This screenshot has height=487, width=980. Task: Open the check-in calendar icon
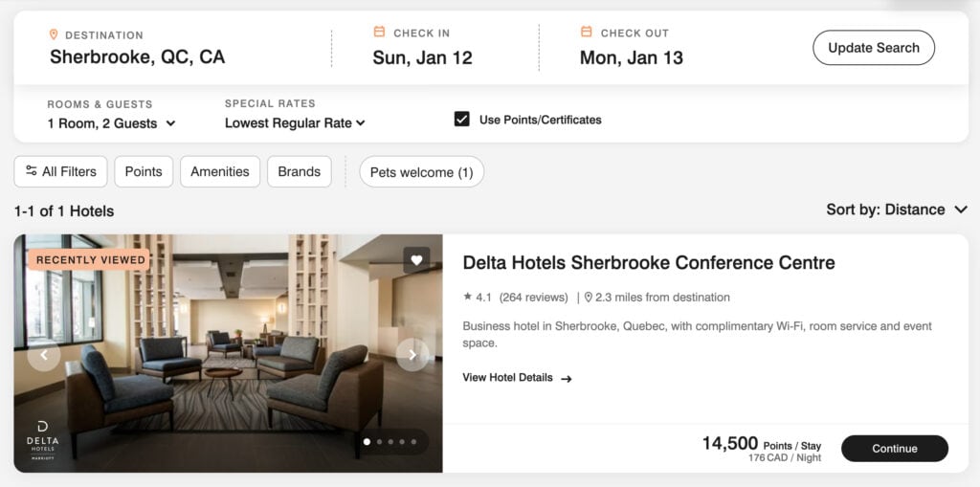click(x=380, y=33)
